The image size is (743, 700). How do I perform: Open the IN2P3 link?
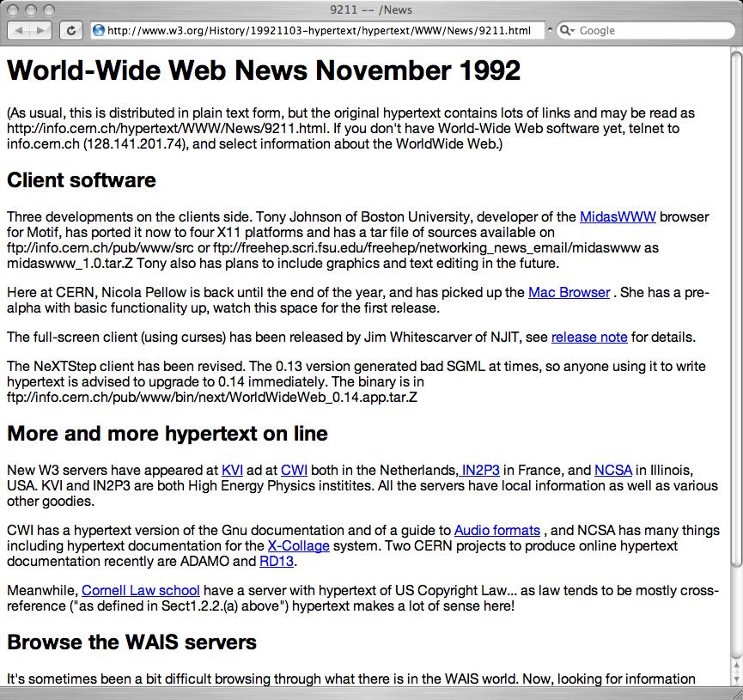(479, 470)
